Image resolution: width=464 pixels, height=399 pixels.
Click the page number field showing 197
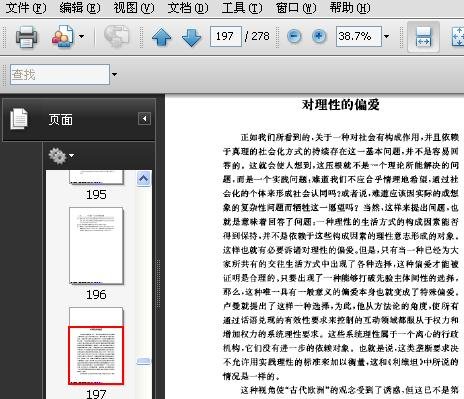click(226, 36)
